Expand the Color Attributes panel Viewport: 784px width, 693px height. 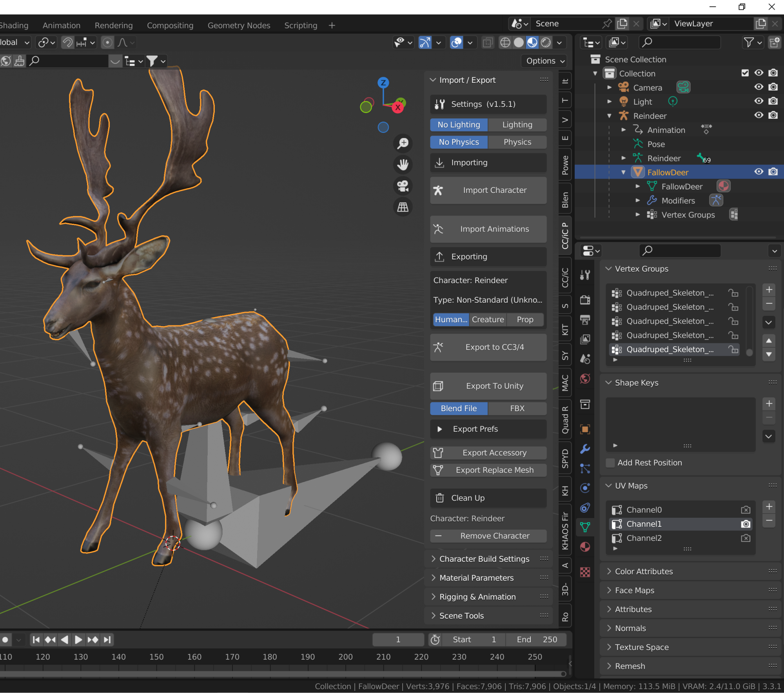click(x=643, y=571)
